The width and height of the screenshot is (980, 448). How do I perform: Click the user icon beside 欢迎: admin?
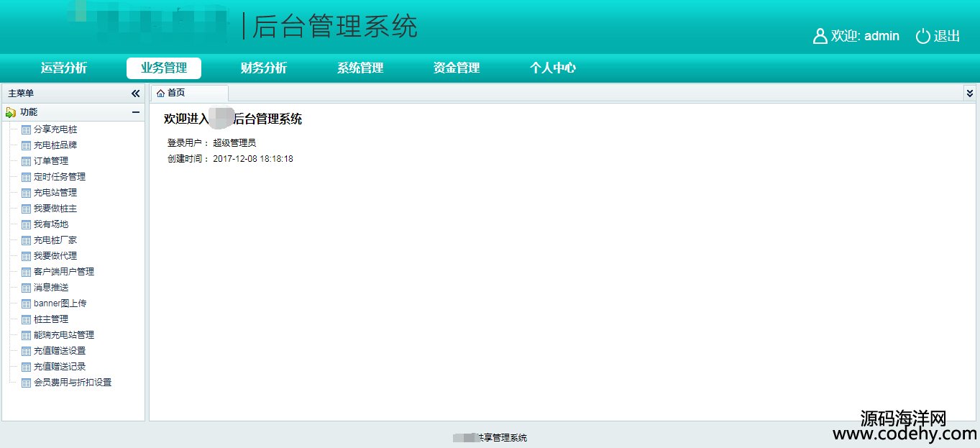[x=820, y=36]
